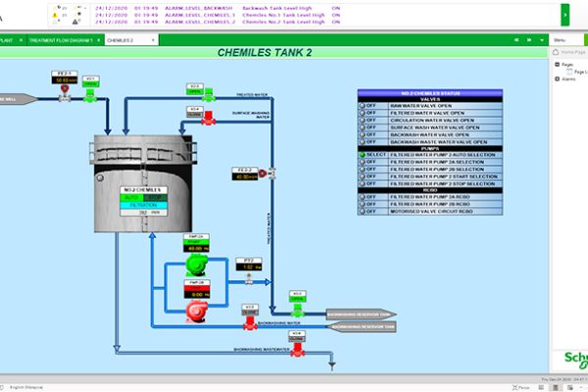Close the Chemiles 2 tab

coord(153,40)
